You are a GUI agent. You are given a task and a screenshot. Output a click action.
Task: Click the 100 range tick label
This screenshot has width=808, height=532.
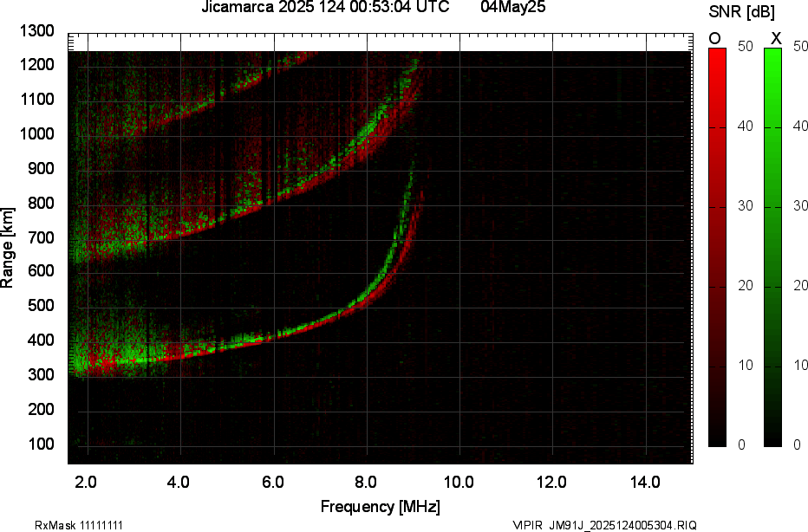pos(41,444)
